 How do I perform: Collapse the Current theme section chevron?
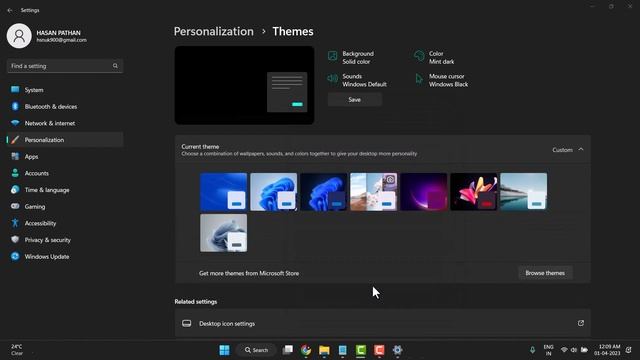click(581, 150)
